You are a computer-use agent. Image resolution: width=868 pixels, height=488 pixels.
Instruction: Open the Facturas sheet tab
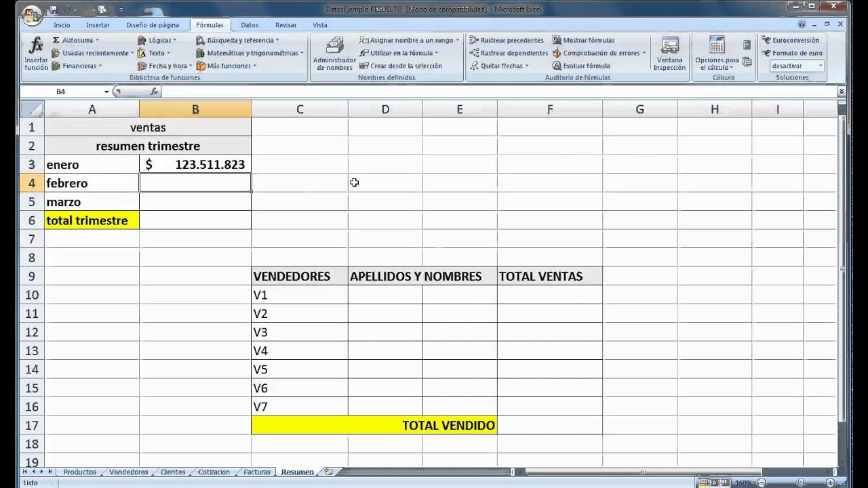[257, 472]
